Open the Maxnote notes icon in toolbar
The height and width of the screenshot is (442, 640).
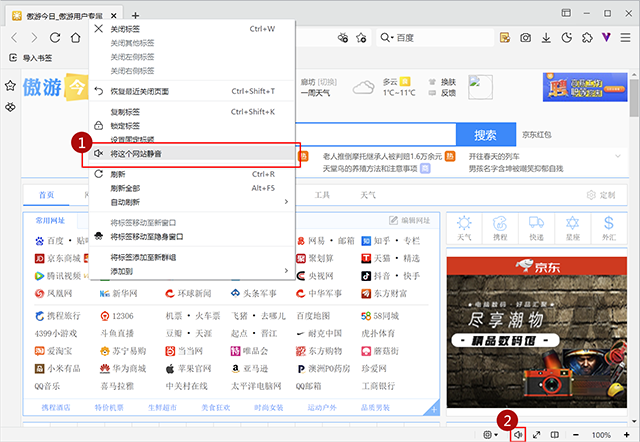tap(505, 38)
